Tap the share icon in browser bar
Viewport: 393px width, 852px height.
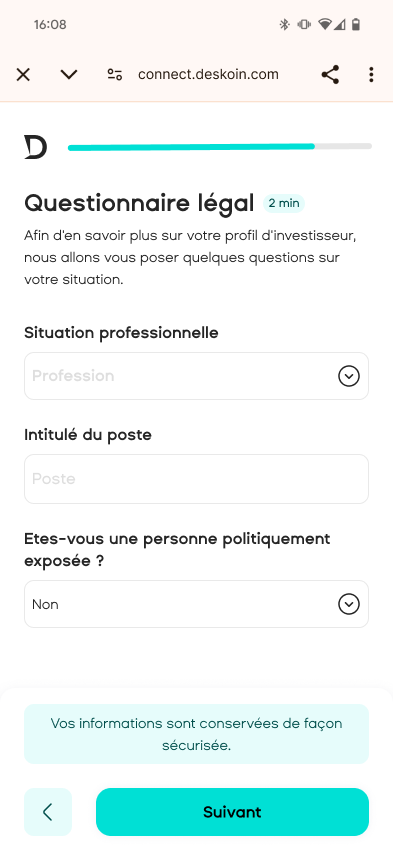pyautogui.click(x=330, y=74)
